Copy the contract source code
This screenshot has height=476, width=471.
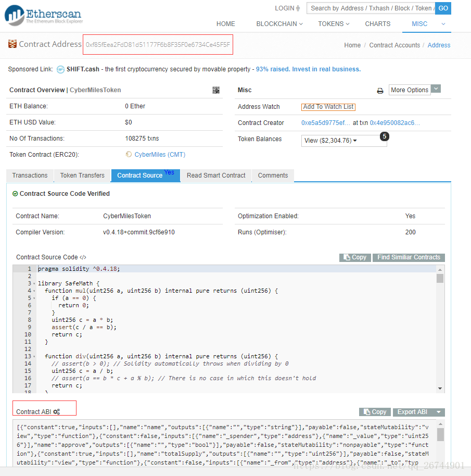tap(354, 257)
